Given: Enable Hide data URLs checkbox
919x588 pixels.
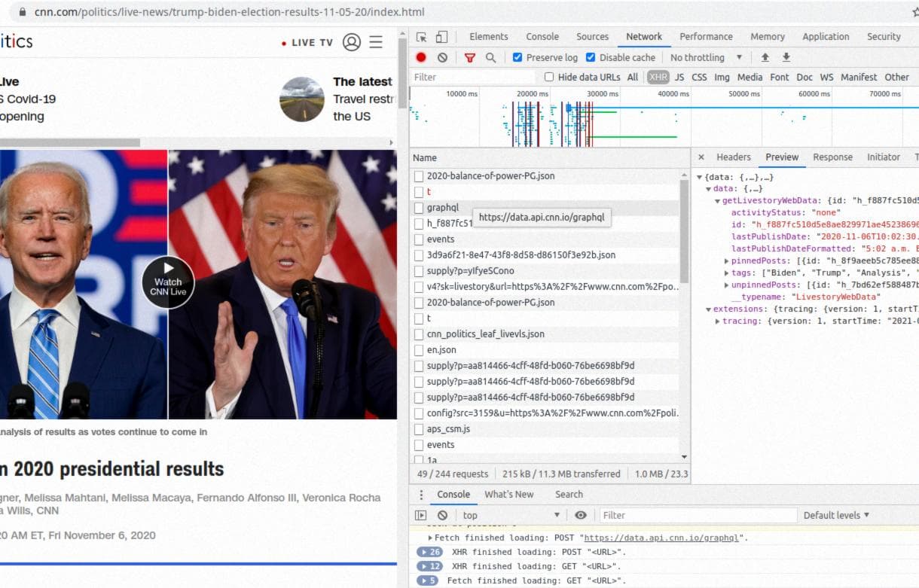Looking at the screenshot, I should point(549,77).
